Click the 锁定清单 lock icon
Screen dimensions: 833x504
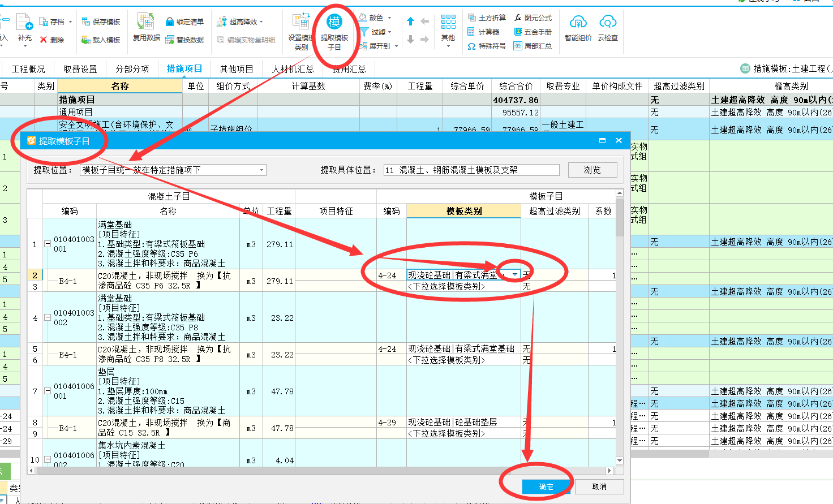[170, 22]
